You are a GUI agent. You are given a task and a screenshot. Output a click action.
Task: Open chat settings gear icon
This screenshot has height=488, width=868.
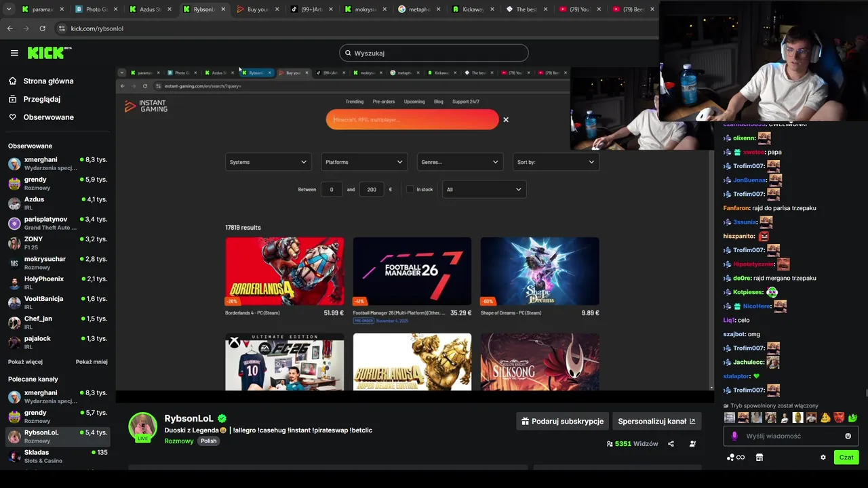click(x=823, y=457)
